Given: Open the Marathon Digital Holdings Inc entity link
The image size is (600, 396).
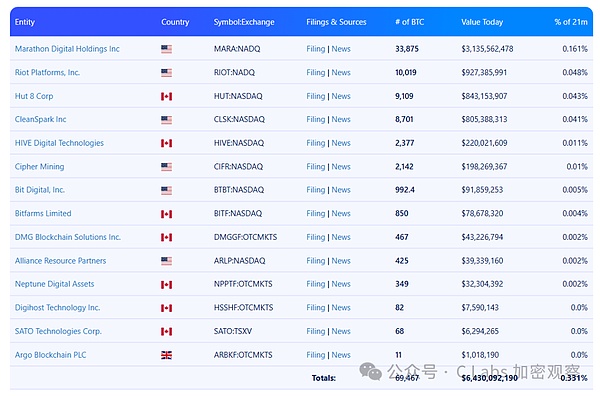Looking at the screenshot, I should pyautogui.click(x=67, y=49).
